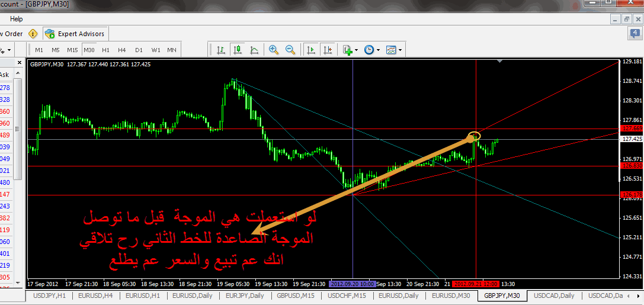The height and width of the screenshot is (305, 644).
Task: Click chart shift triangle marker atop chart
Action: [499, 62]
